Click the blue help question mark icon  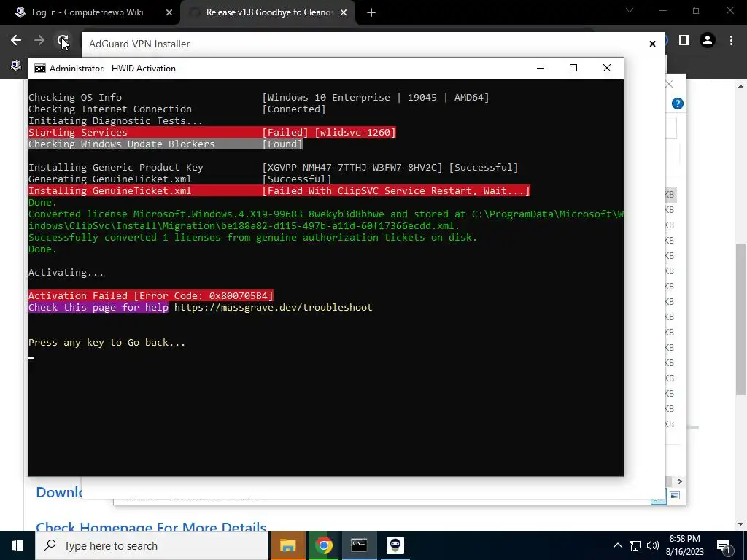point(678,104)
